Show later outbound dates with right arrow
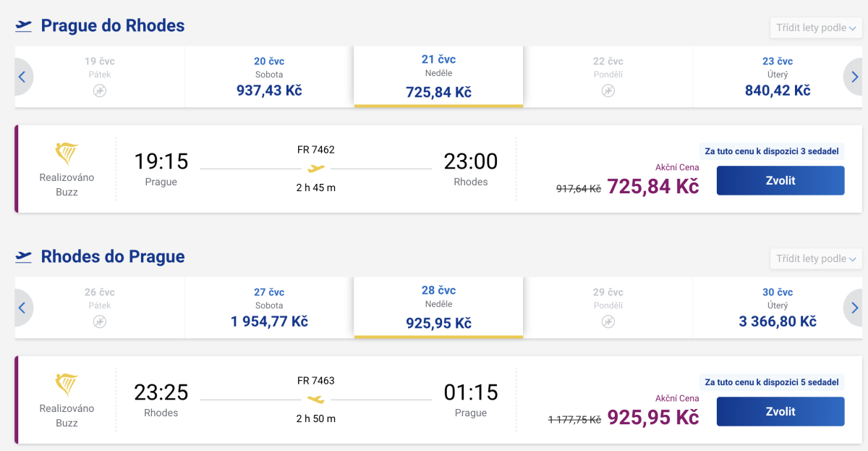Screen dimensions: 868x451 tap(854, 77)
